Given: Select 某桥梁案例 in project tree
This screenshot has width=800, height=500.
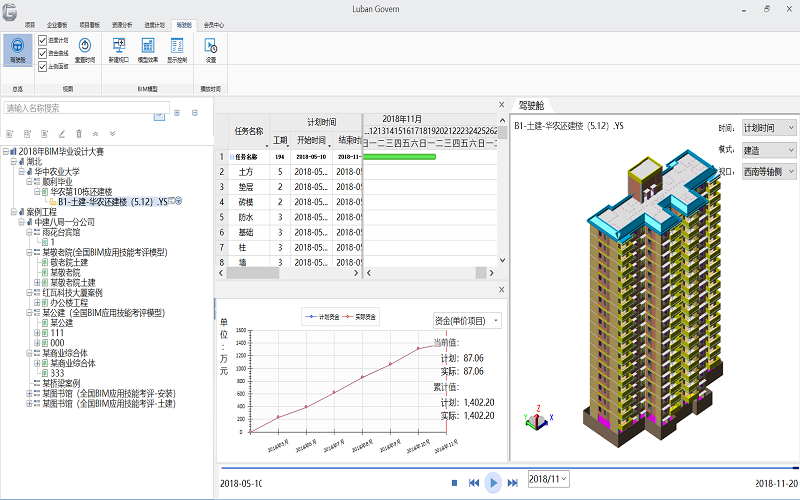Looking at the screenshot, I should [61, 383].
